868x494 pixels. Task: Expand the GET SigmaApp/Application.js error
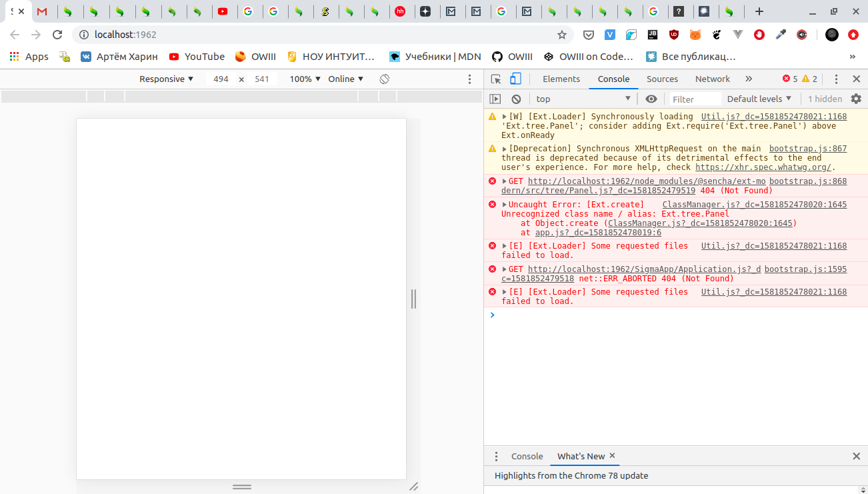[x=505, y=269]
